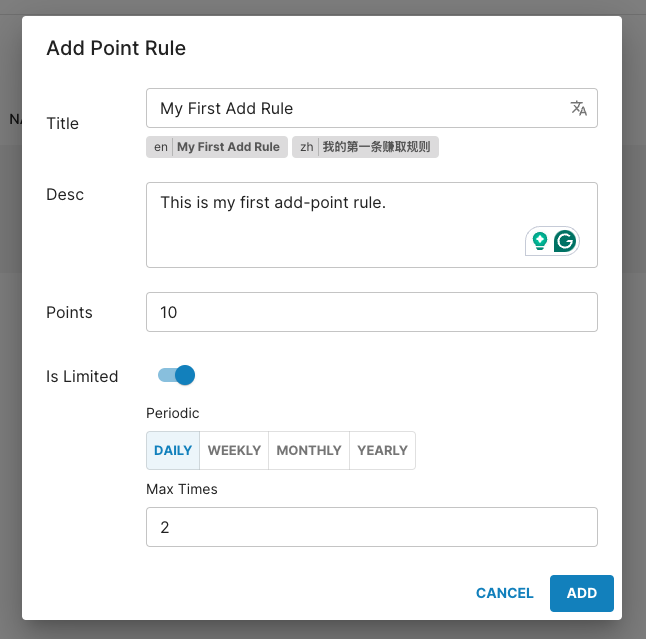This screenshot has width=646, height=639.
Task: Click the Max Times input field
Action: click(371, 527)
